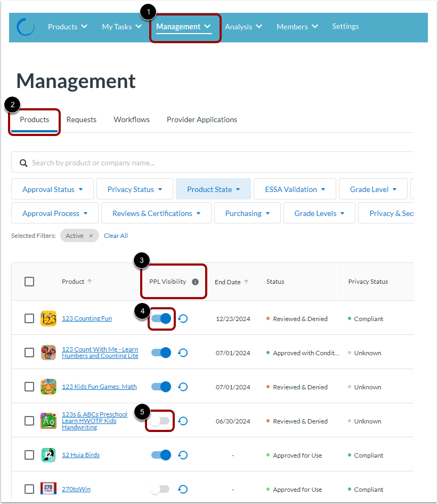Remove the Active filter chip
The width and height of the screenshot is (438, 504).
click(x=91, y=236)
